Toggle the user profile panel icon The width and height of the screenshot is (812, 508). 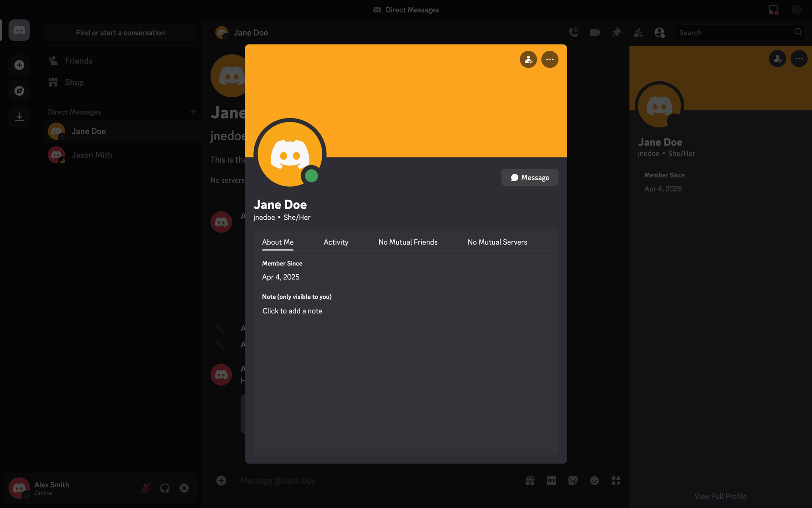pyautogui.click(x=660, y=33)
